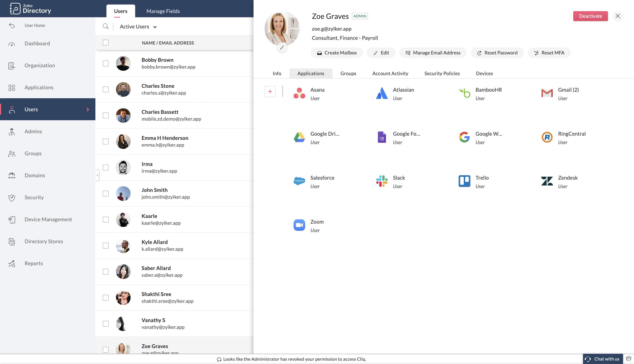Expand the Users sidebar item chevron

(x=88, y=109)
